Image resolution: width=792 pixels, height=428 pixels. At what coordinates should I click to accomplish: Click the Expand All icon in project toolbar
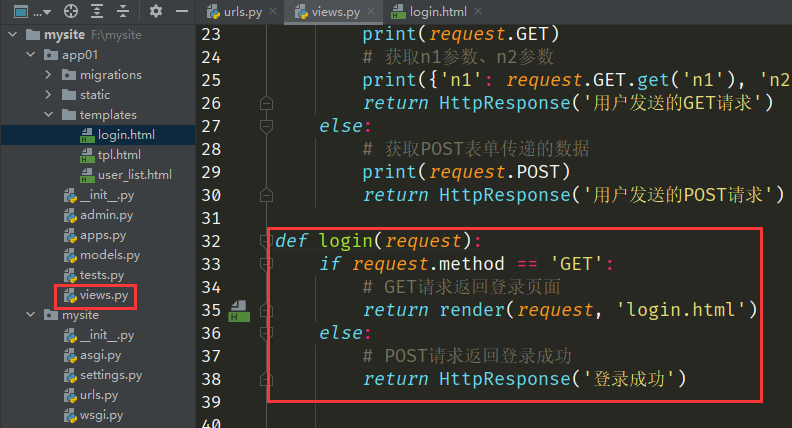tap(97, 12)
